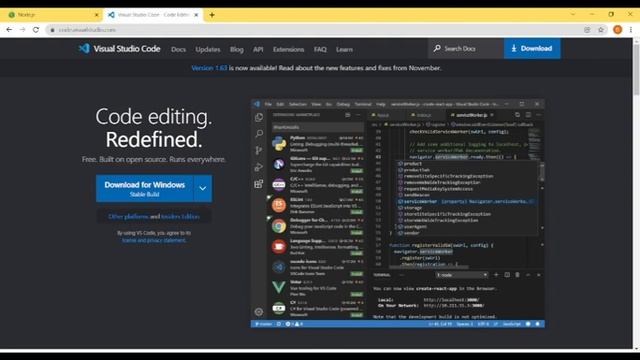Open the Chrome three-dot menu

[631, 29]
